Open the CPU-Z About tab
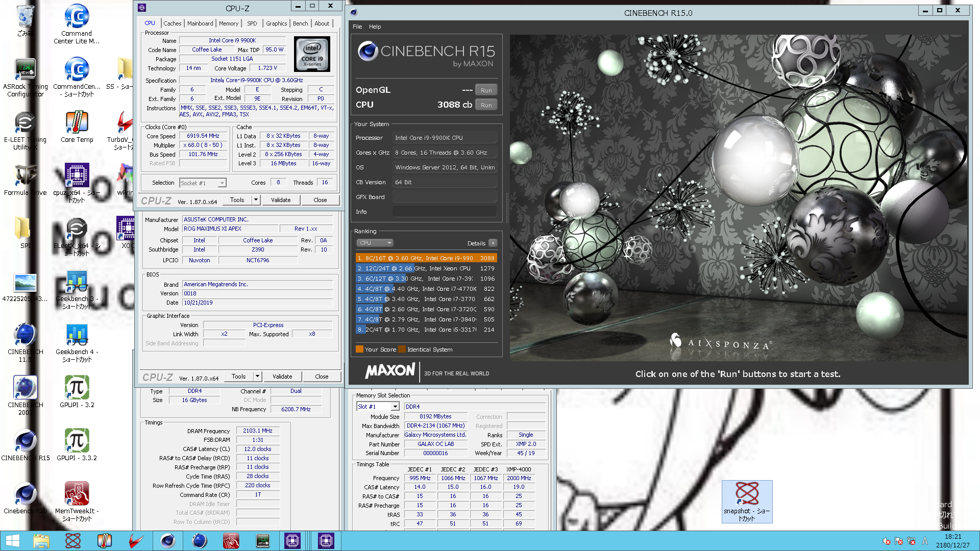 [322, 23]
